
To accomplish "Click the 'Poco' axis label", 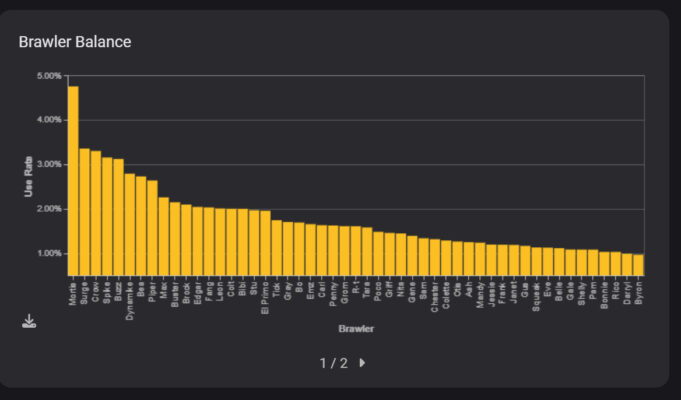I will point(378,291).
